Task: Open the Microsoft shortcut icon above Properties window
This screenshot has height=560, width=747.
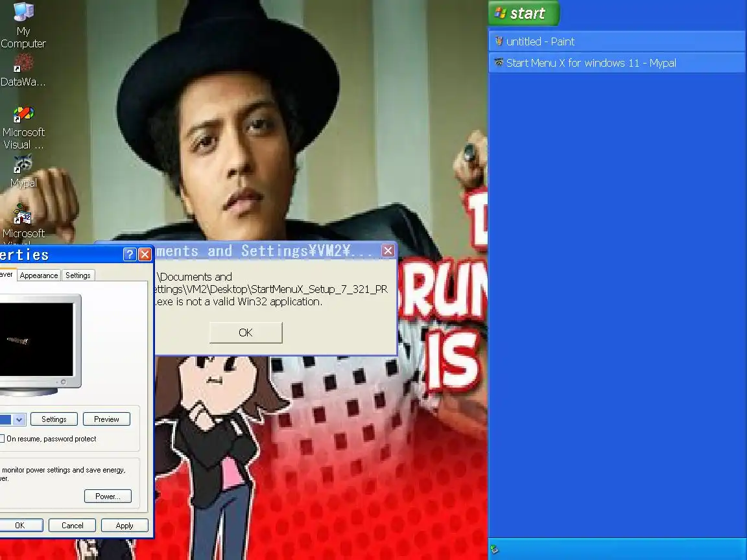Action: tap(23, 222)
